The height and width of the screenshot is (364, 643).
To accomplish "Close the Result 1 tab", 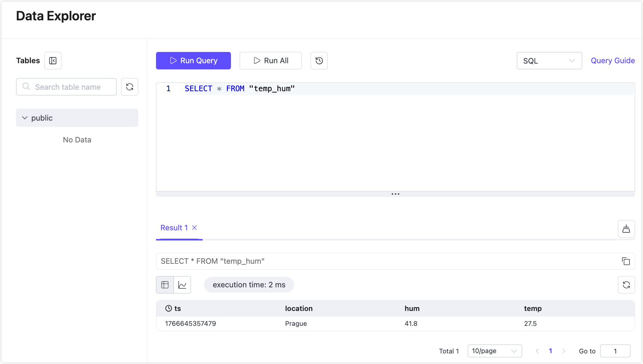I will (x=195, y=228).
